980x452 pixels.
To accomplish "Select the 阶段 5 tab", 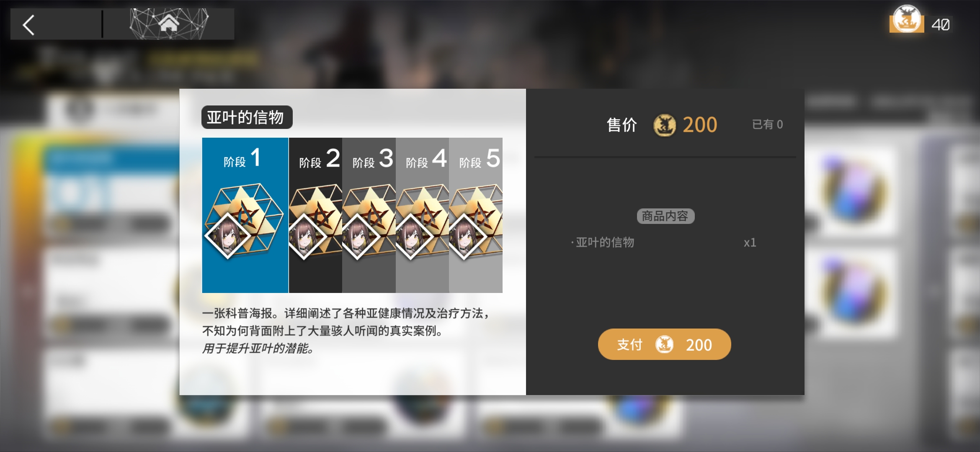I will click(x=476, y=215).
